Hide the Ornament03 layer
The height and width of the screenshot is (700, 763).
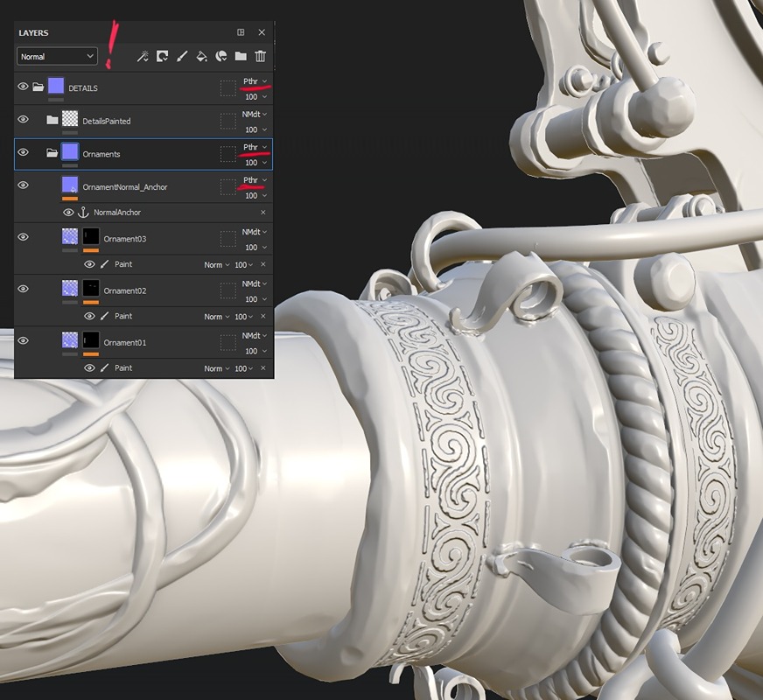point(23,237)
